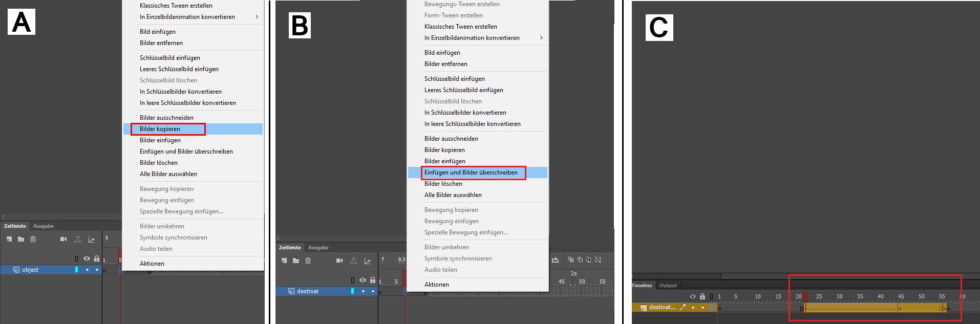Choose 'Bilder kopieren' in panel A menu

[193, 129]
